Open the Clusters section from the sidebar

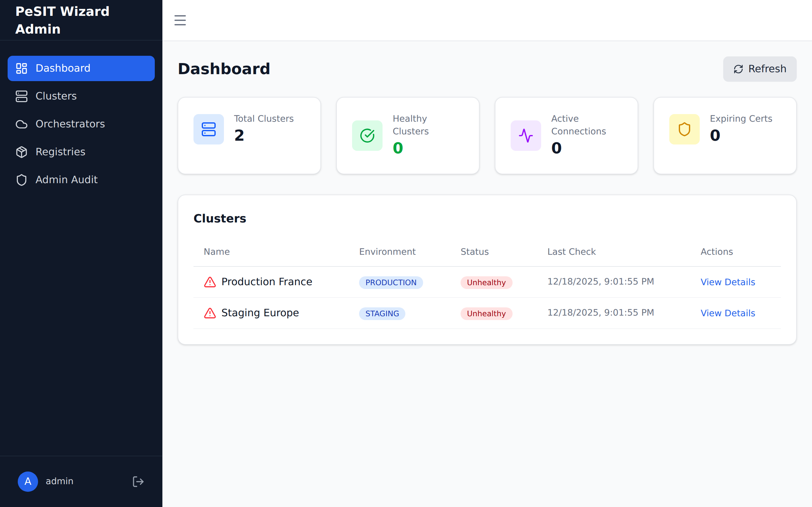(56, 96)
